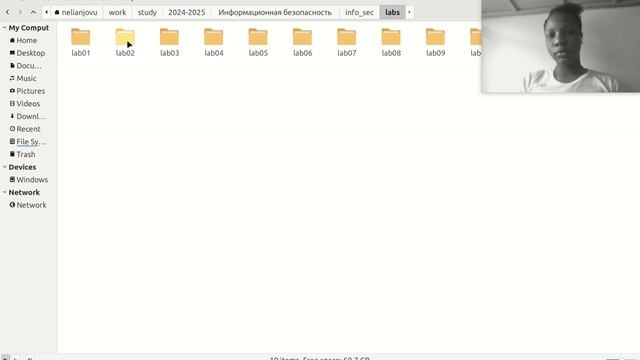Collapse the Devices sidebar section
This screenshot has width=640, height=360.
[x=4, y=167]
